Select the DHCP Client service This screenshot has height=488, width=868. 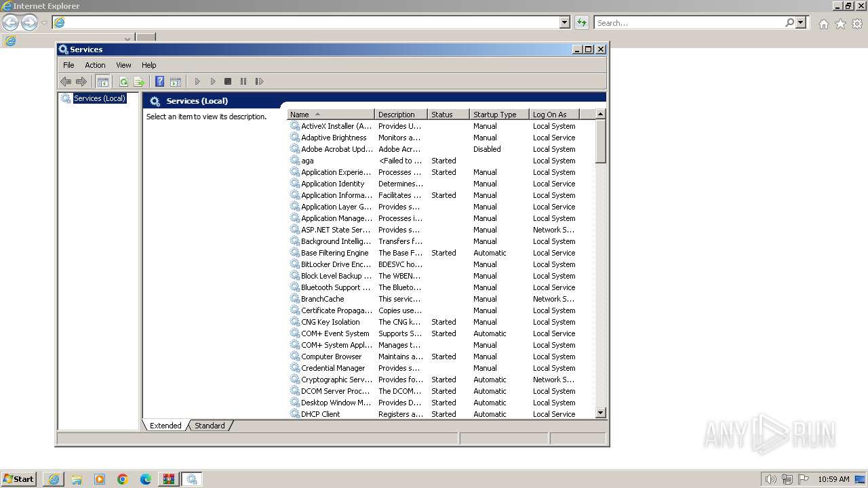point(441,414)
